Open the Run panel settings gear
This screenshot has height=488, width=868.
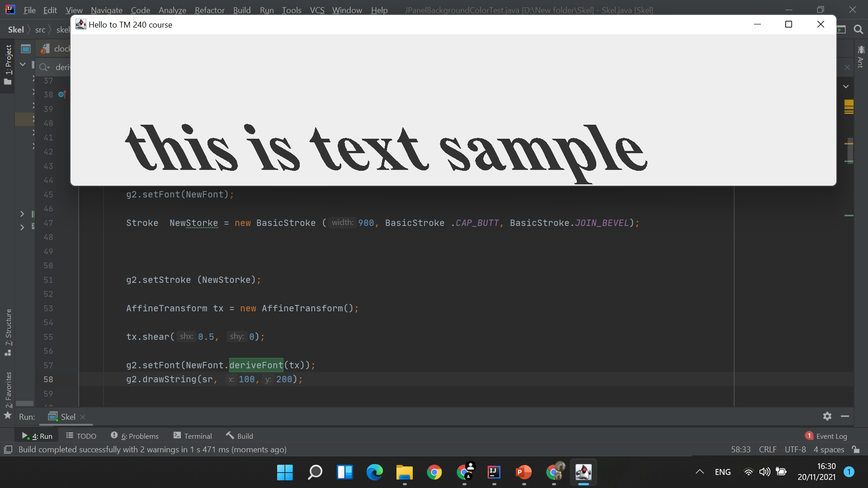(x=828, y=417)
